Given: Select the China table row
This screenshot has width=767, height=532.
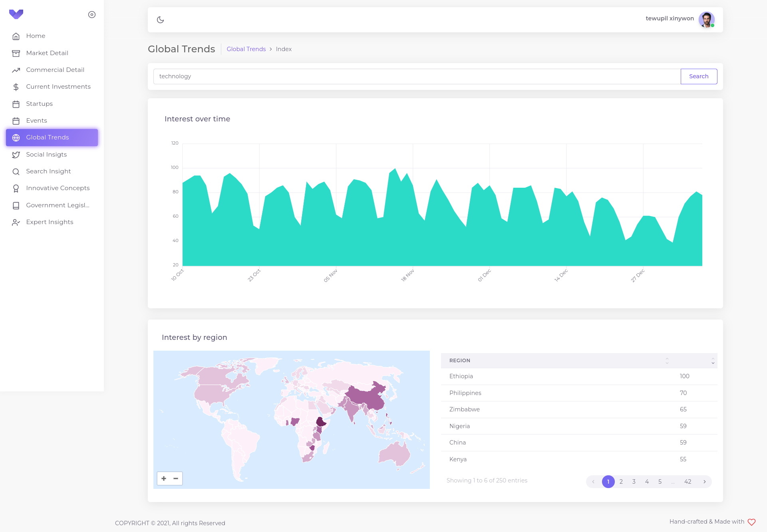Looking at the screenshot, I should 579,443.
